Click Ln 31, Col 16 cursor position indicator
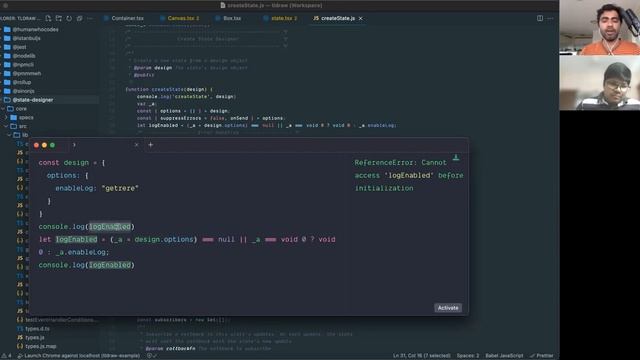Image resolution: width=640 pixels, height=360 pixels. click(421, 356)
